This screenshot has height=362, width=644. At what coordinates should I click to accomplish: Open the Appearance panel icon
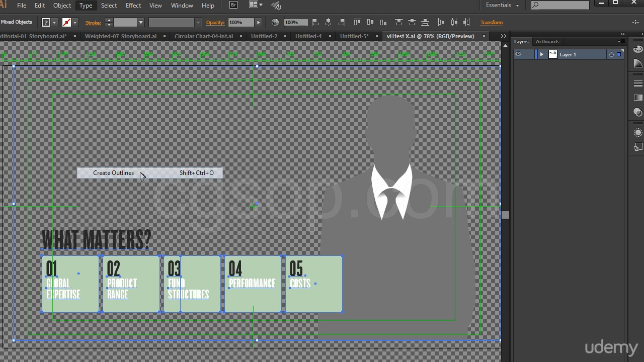(638, 133)
